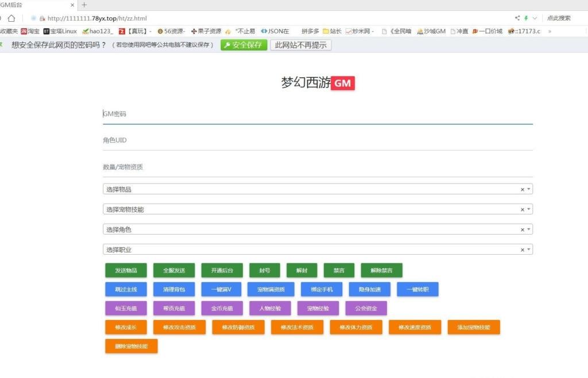Show more bookmarks overflow chevron
Image resolution: width=588 pixels, height=378 pixels.
550,32
